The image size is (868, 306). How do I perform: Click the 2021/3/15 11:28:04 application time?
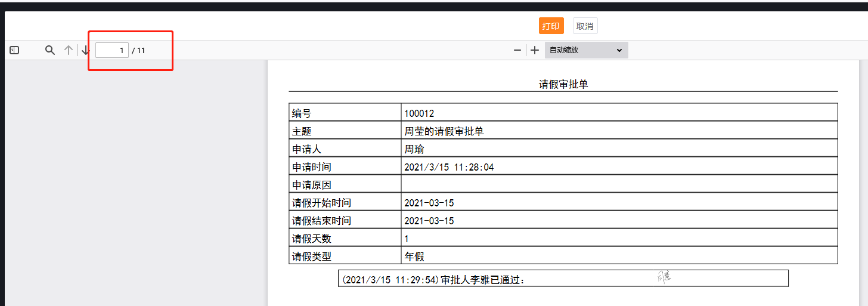(x=449, y=167)
